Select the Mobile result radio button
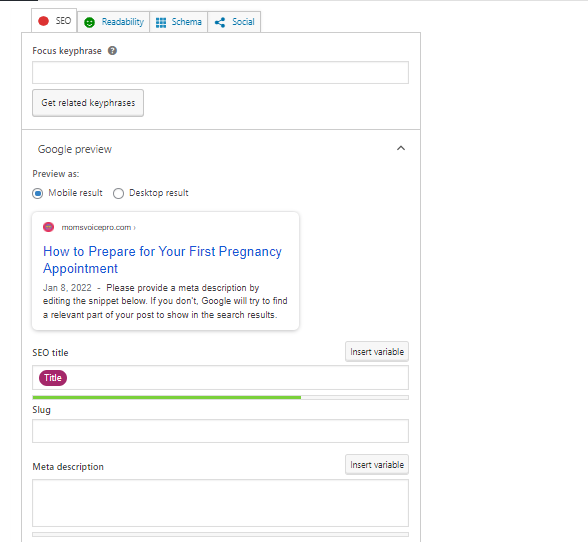The image size is (588, 542). [38, 194]
